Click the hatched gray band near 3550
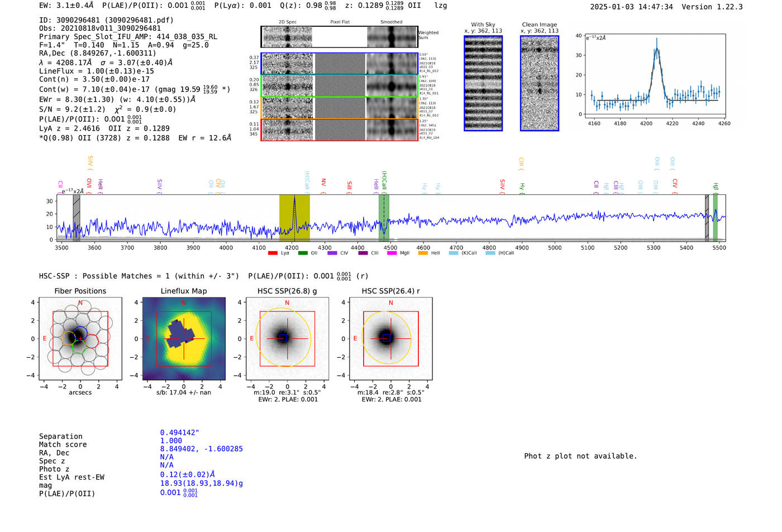Image resolution: width=782 pixels, height=532 pixels. tap(77, 218)
